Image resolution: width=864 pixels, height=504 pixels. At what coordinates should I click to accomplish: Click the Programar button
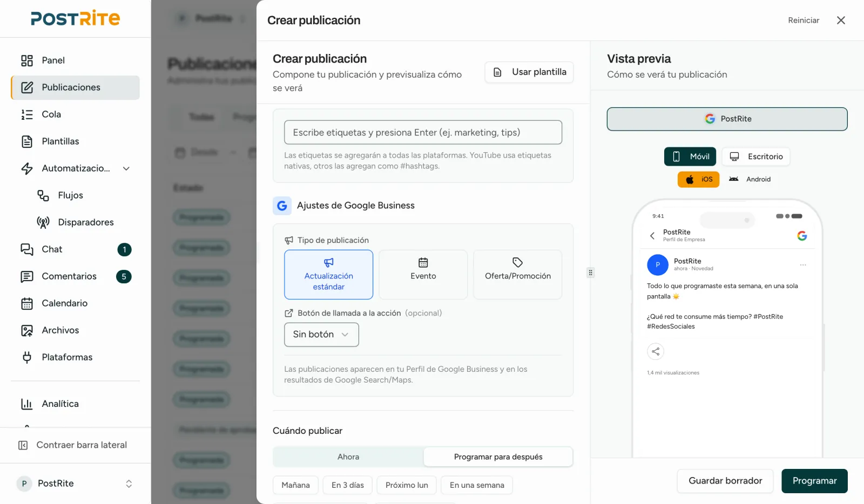(814, 481)
